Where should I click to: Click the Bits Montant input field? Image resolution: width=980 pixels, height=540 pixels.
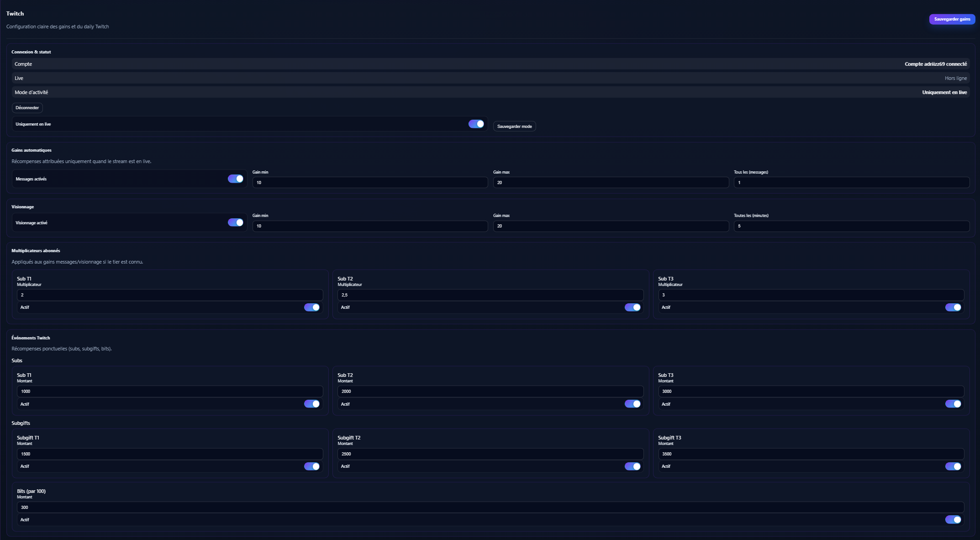[490, 508]
